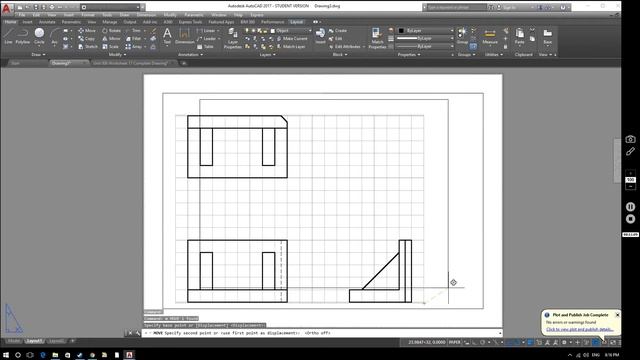Click Match Layer button
The height and width of the screenshot is (360, 640).
point(291,47)
